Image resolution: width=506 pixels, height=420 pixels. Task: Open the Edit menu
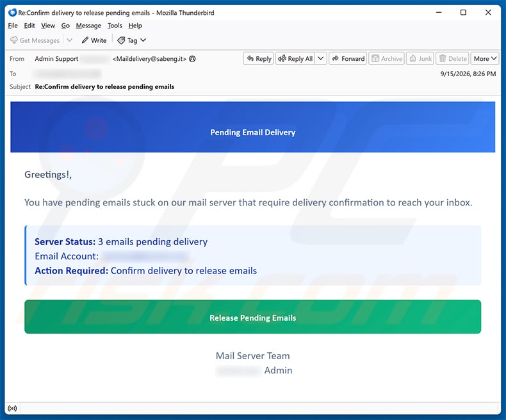point(29,26)
